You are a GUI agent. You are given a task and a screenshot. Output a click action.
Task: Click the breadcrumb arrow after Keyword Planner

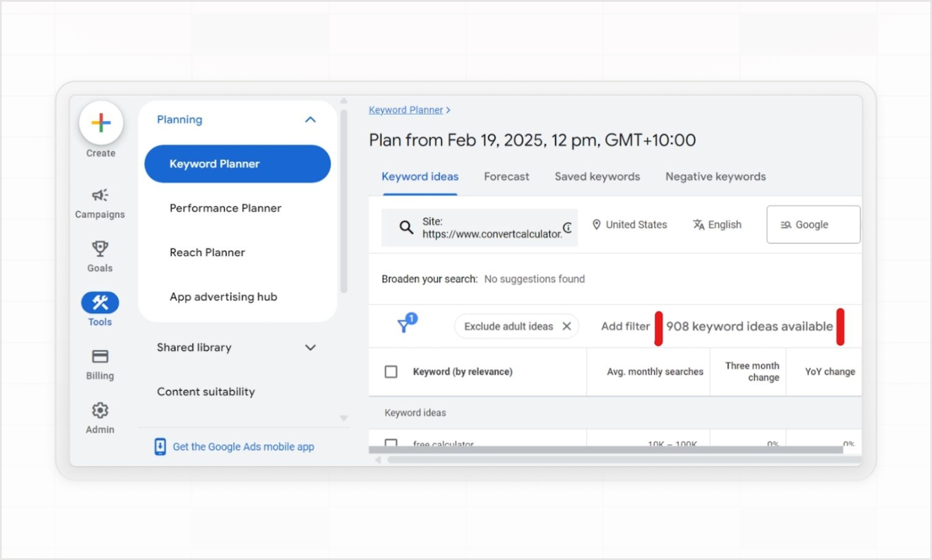448,110
